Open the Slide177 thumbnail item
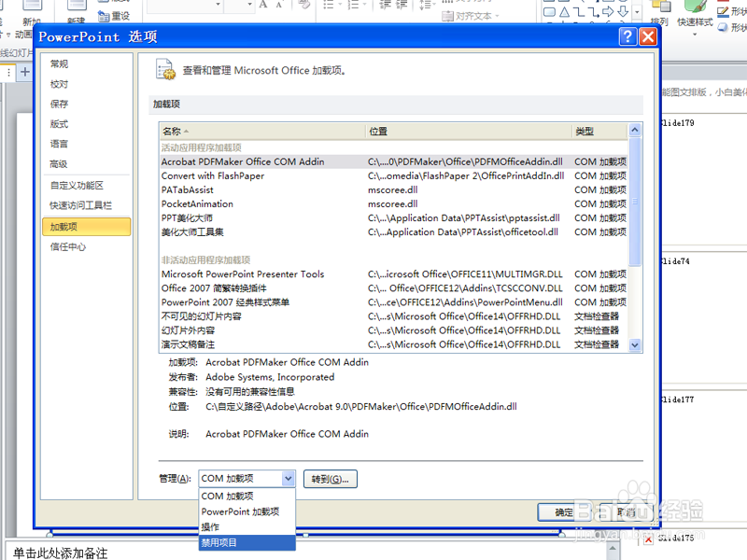Viewport: 747px width, 560px height. tap(678, 399)
